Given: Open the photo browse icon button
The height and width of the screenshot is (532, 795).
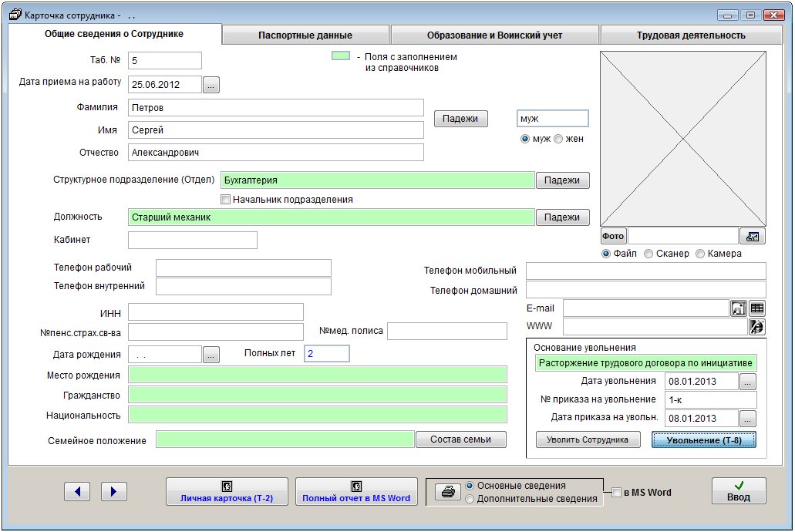Looking at the screenshot, I should point(752,236).
